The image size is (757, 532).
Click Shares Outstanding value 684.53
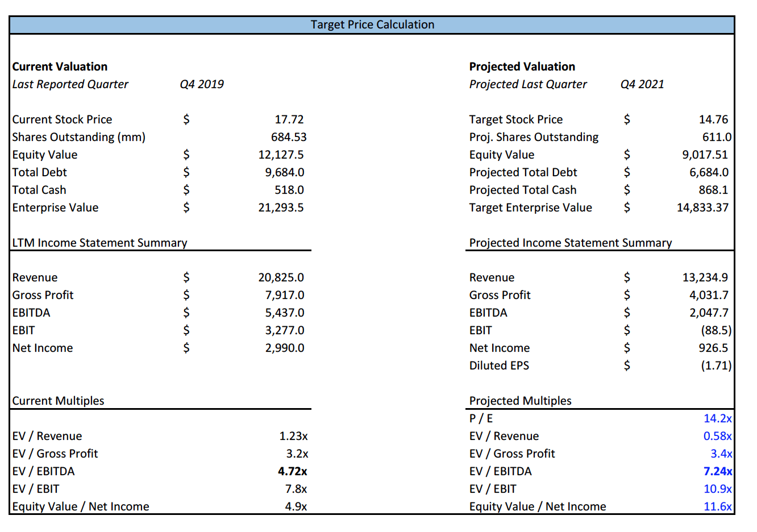(288, 137)
